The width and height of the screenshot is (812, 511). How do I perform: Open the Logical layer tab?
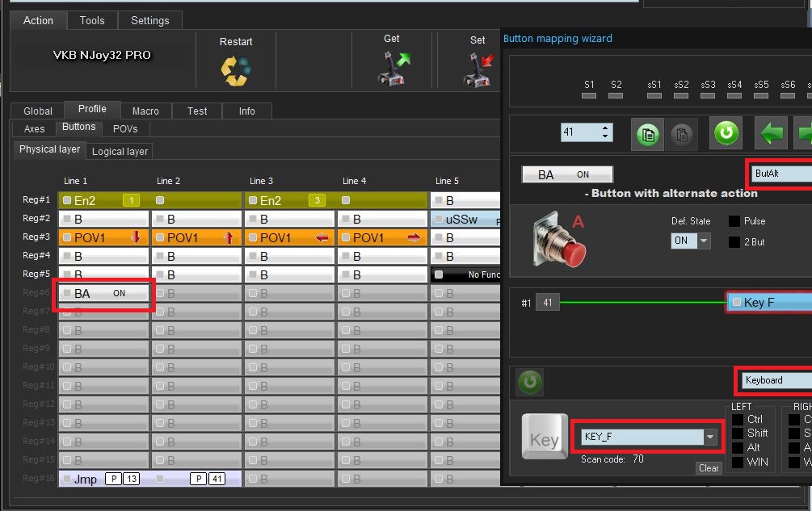pyautogui.click(x=120, y=152)
